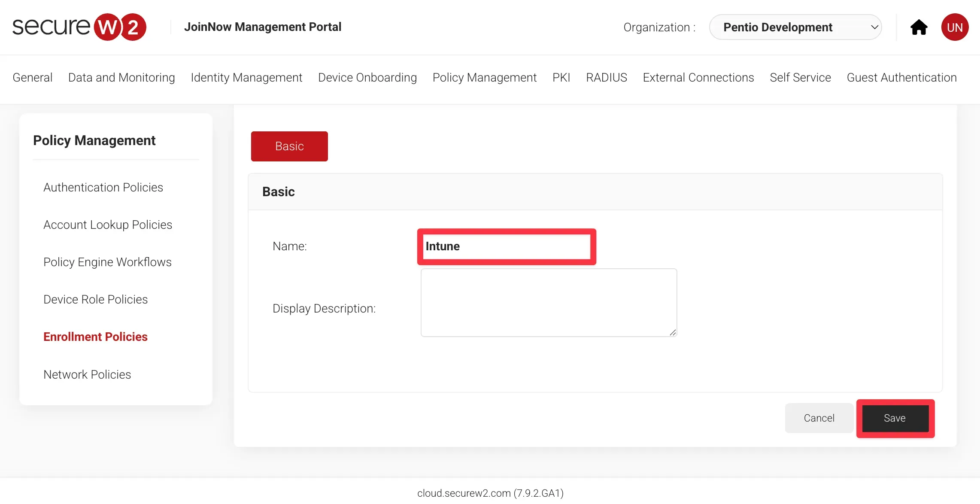Open the External Connections menu

[x=698, y=78]
